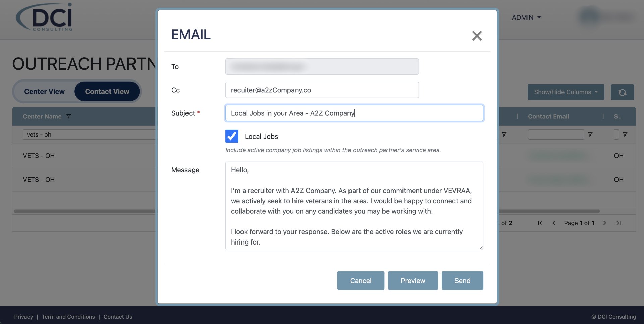
Task: Click the DCI Consulting logo
Action: coord(44,17)
